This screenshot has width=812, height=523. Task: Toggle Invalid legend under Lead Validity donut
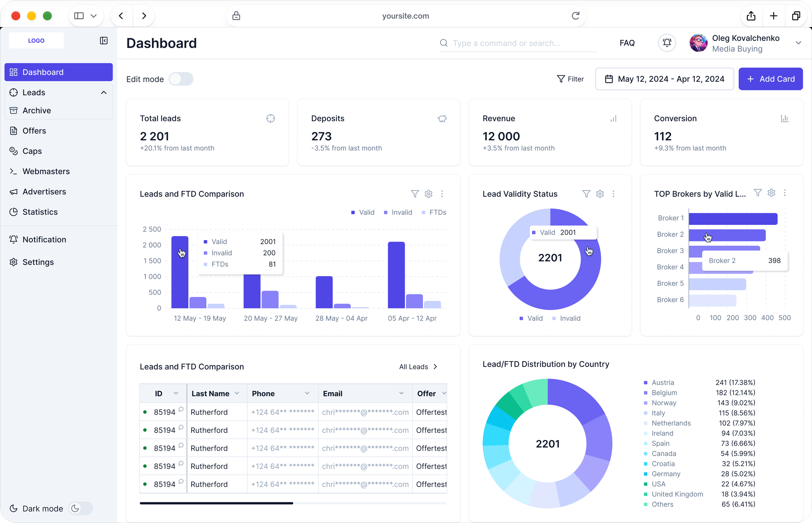click(x=566, y=318)
